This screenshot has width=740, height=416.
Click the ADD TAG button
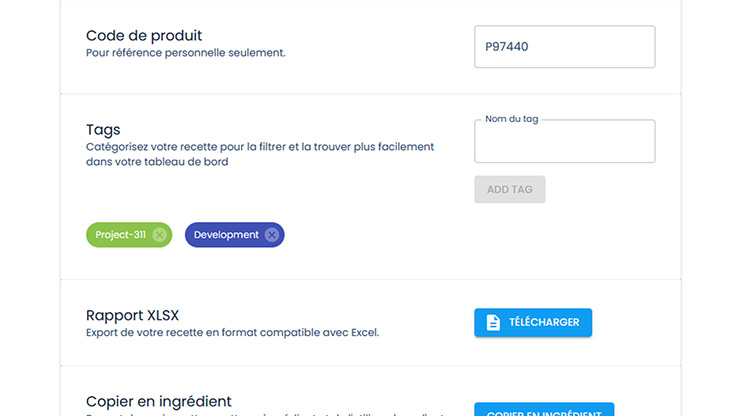click(510, 189)
